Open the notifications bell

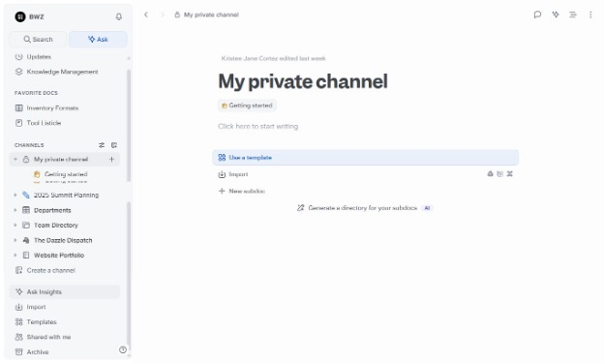[x=119, y=16]
